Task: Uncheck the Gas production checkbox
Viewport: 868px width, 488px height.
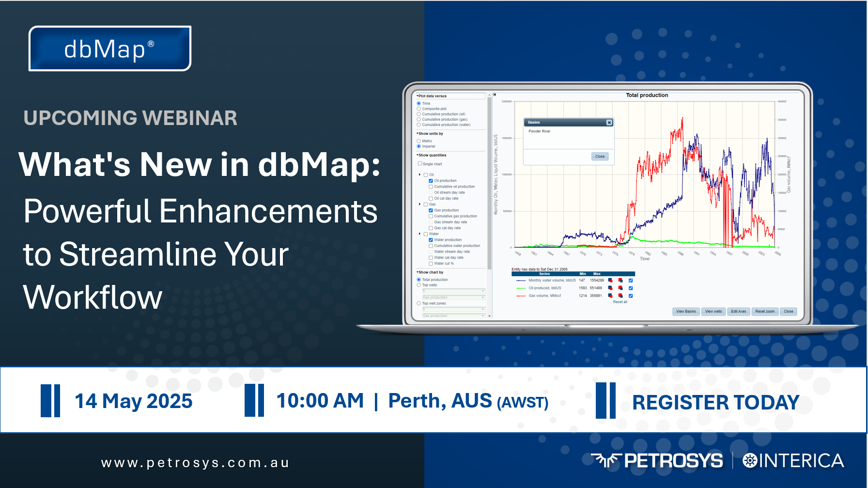Action: [431, 210]
